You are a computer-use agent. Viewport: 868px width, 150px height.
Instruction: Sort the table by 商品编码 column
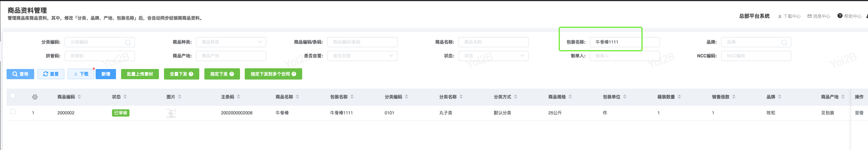pos(79,97)
